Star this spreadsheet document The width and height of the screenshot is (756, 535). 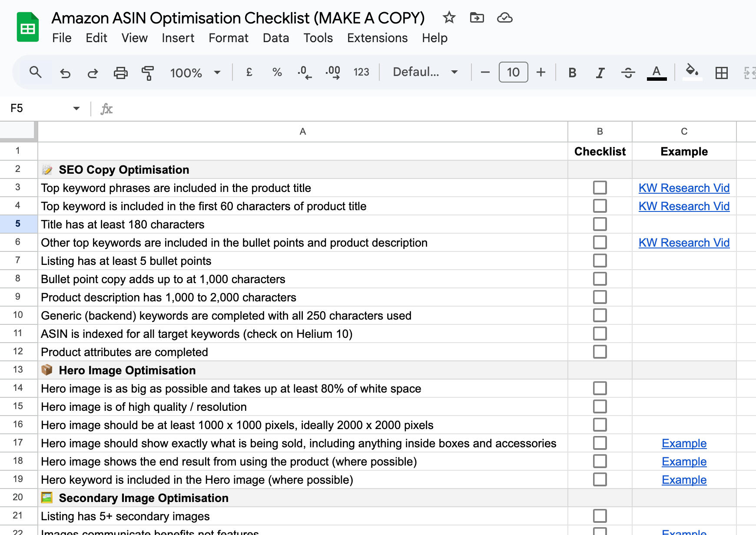449,18
